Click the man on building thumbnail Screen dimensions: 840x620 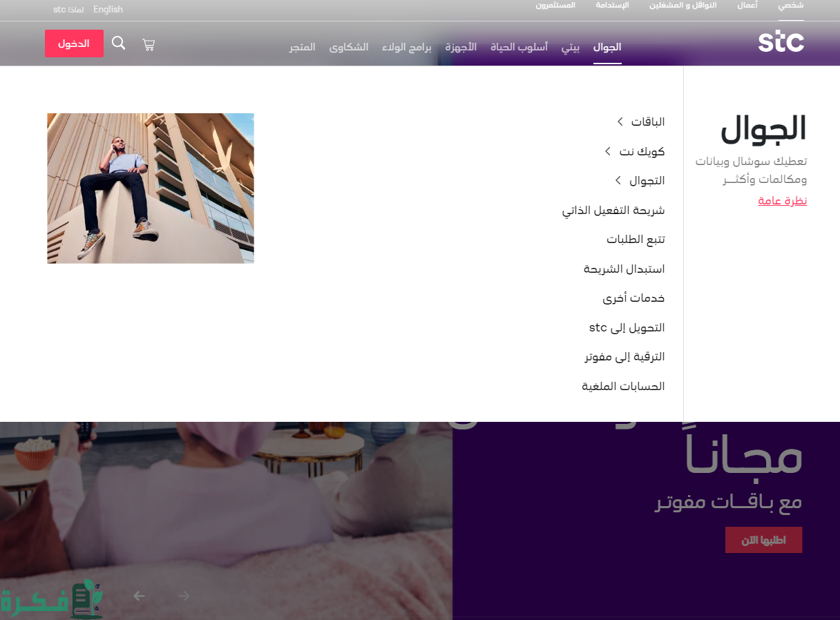151,188
